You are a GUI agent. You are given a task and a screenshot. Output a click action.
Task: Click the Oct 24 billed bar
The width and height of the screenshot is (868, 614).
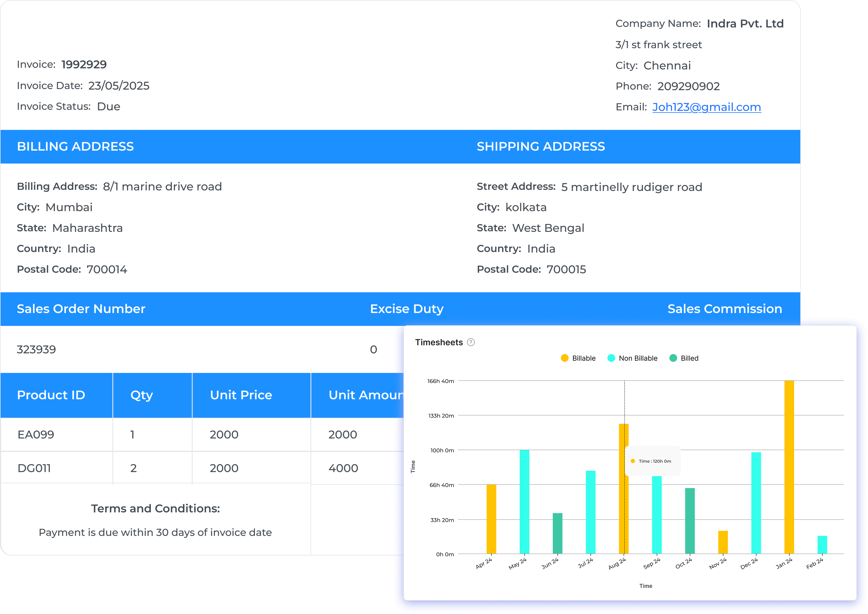click(x=689, y=521)
